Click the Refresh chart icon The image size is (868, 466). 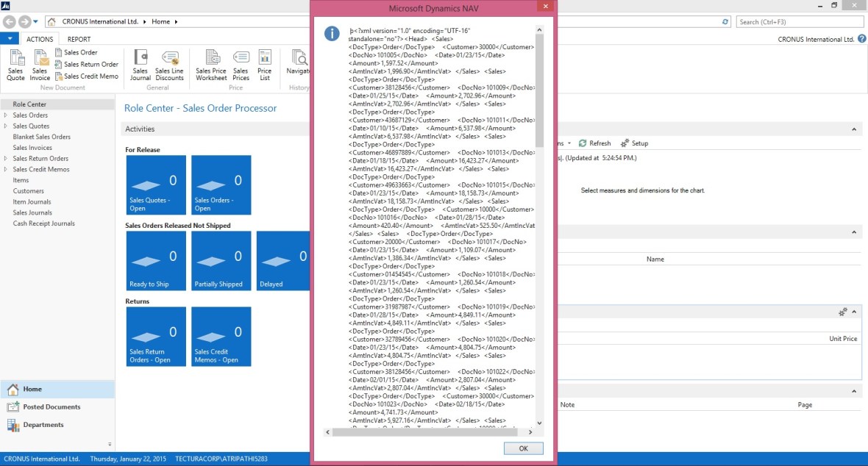click(594, 143)
